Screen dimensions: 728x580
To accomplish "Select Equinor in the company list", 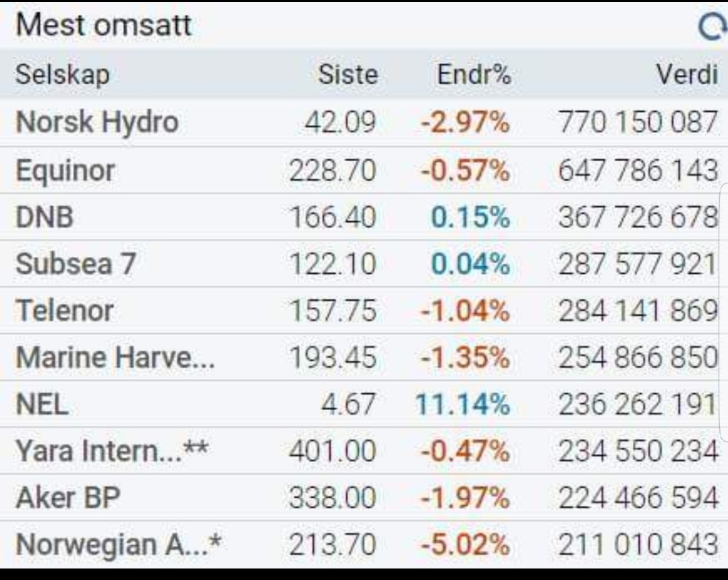I will pos(65,170).
